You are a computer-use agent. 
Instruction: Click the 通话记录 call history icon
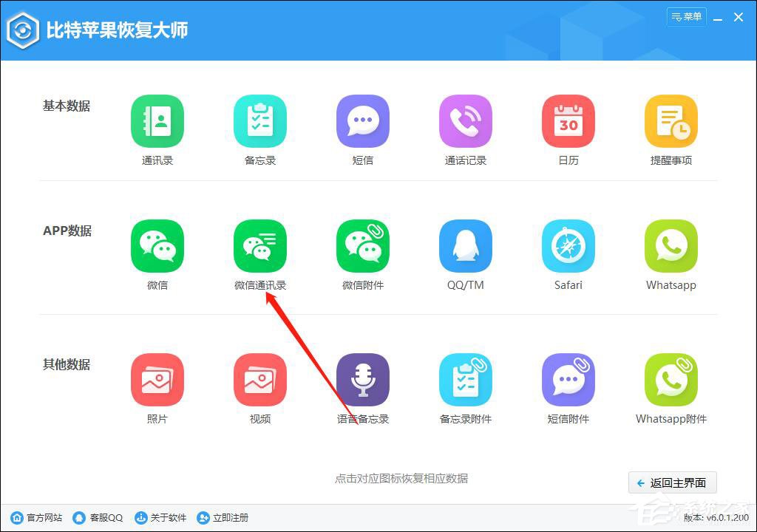tap(465, 120)
